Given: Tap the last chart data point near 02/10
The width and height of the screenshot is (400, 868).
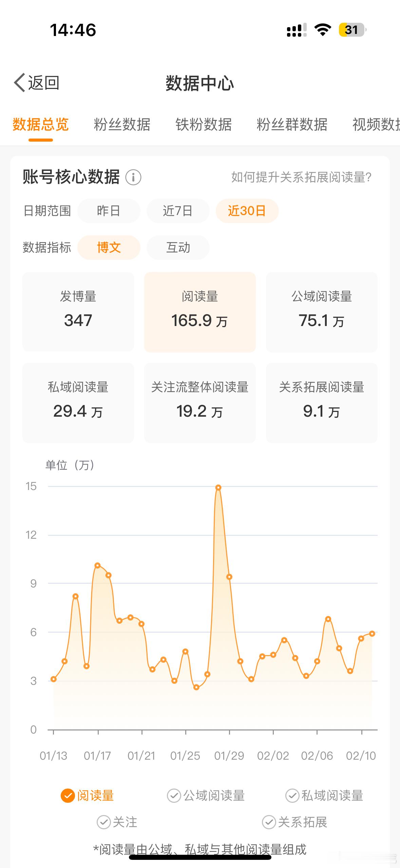Looking at the screenshot, I should click(x=372, y=634).
